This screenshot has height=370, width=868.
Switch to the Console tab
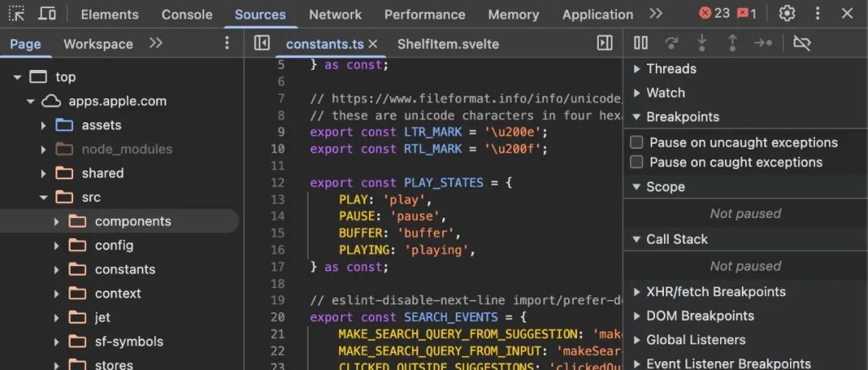[x=187, y=14]
